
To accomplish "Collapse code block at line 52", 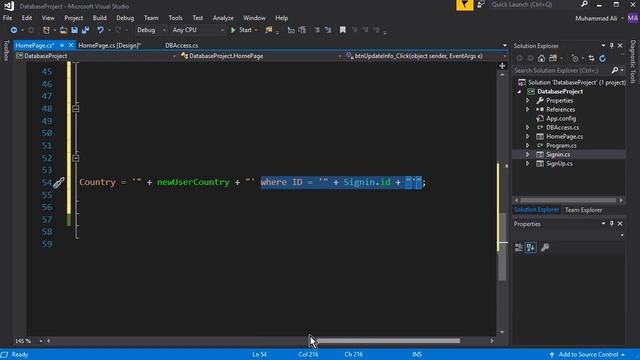I will [x=76, y=158].
